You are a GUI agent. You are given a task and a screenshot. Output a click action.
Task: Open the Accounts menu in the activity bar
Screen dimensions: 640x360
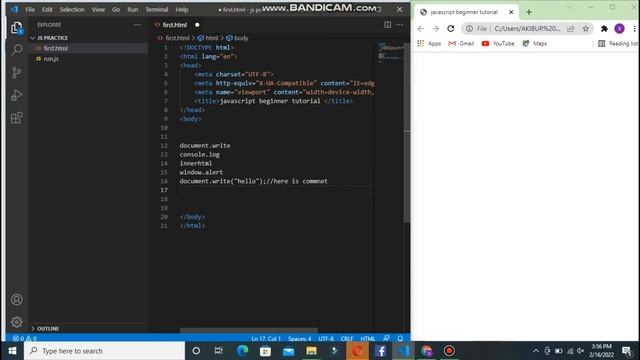(17, 300)
